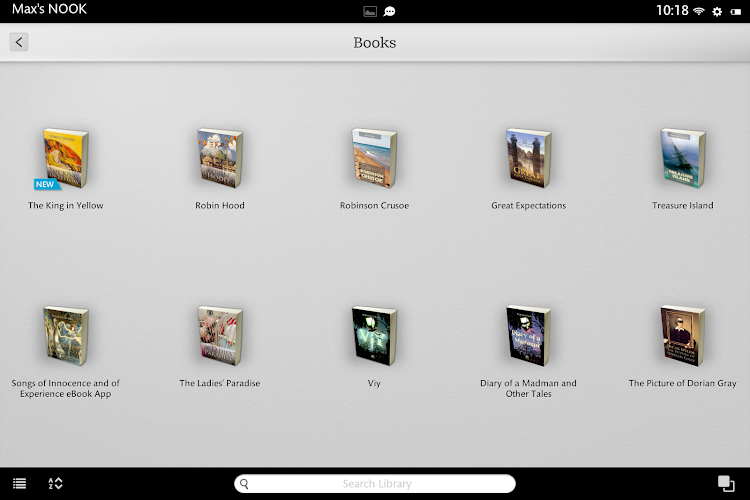The width and height of the screenshot is (750, 500).
Task: Click the 'Robinson Crusoe' title text
Action: pos(375,205)
